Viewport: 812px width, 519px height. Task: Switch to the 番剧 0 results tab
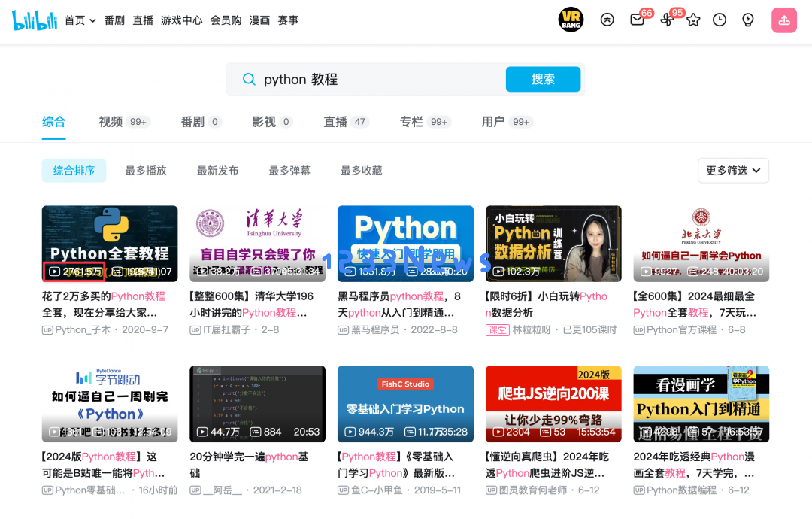point(201,122)
